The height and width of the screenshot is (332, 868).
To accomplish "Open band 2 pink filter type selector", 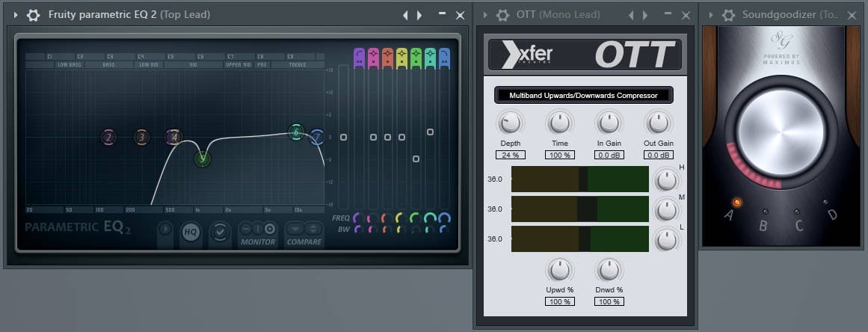I will coord(373,58).
